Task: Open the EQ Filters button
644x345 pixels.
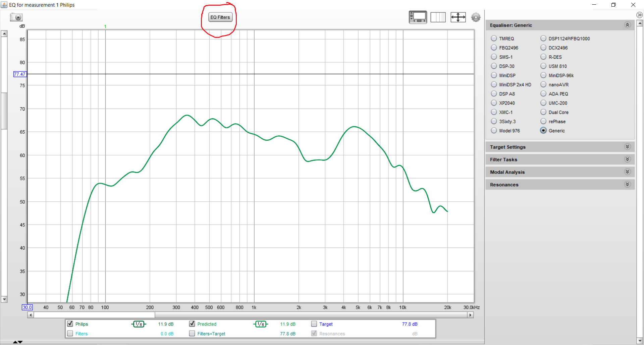Action: 220,17
